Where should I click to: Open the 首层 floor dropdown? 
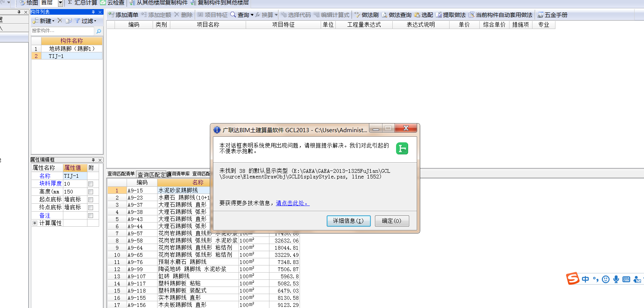click(60, 3)
